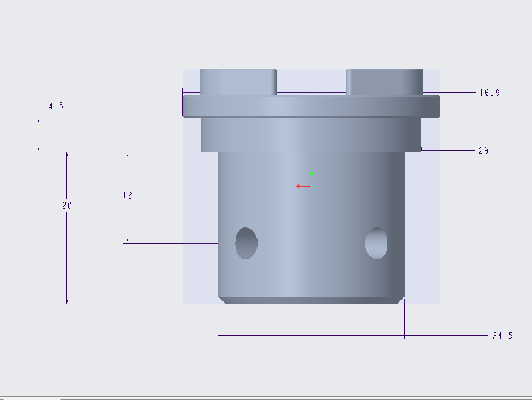Viewport: 532px width, 400px height.
Task: Select the 20 dimension annotation
Action: (x=66, y=205)
